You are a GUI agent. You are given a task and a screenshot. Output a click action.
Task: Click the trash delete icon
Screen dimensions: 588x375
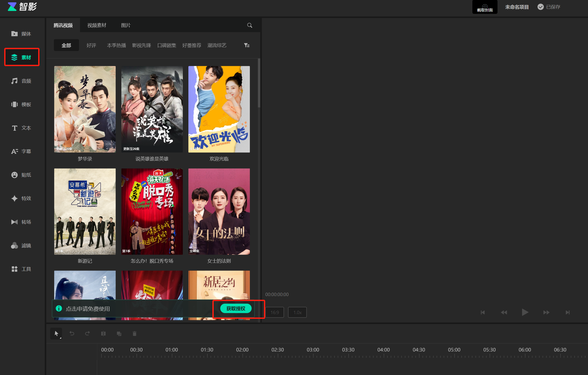(x=134, y=333)
